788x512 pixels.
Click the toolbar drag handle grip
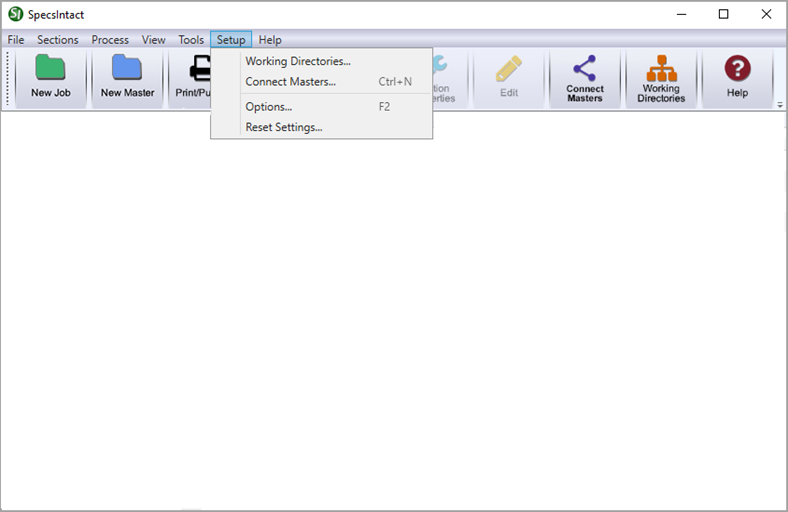pyautogui.click(x=8, y=79)
